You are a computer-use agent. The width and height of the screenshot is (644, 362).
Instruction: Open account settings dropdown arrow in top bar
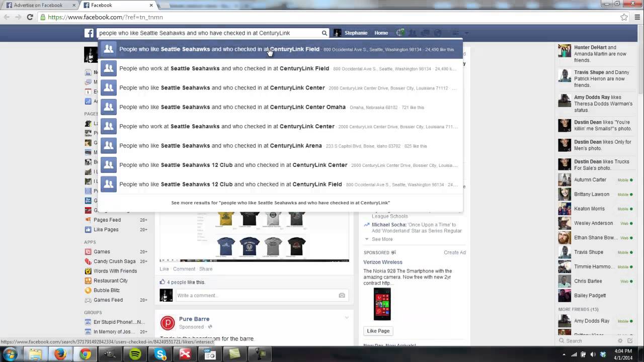point(467,33)
